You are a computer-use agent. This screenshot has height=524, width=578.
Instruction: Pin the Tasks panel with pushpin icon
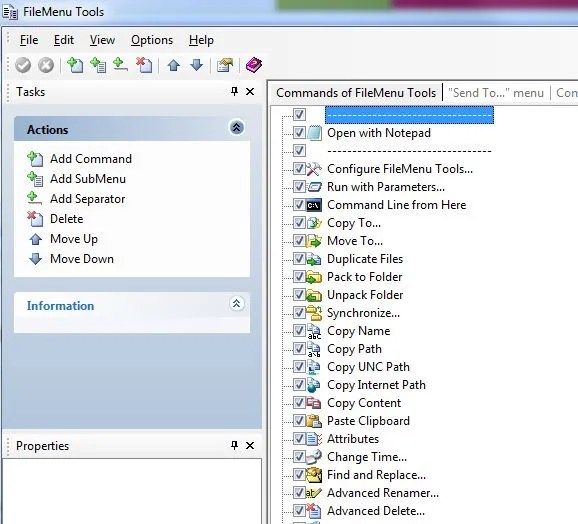[x=234, y=91]
